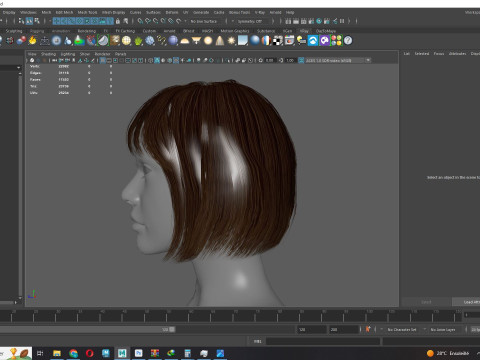Click the question mark help shelf icon
The width and height of the screenshot is (480, 360).
tap(348, 41)
